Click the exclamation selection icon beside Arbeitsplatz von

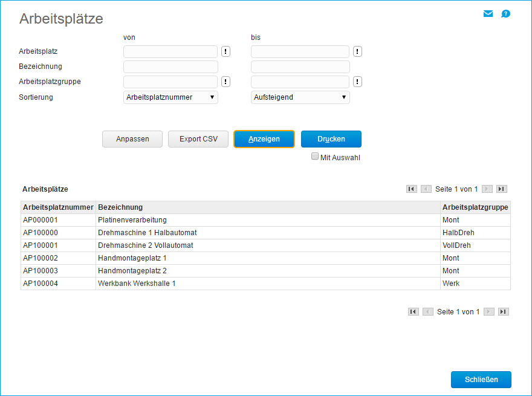pyautogui.click(x=225, y=51)
